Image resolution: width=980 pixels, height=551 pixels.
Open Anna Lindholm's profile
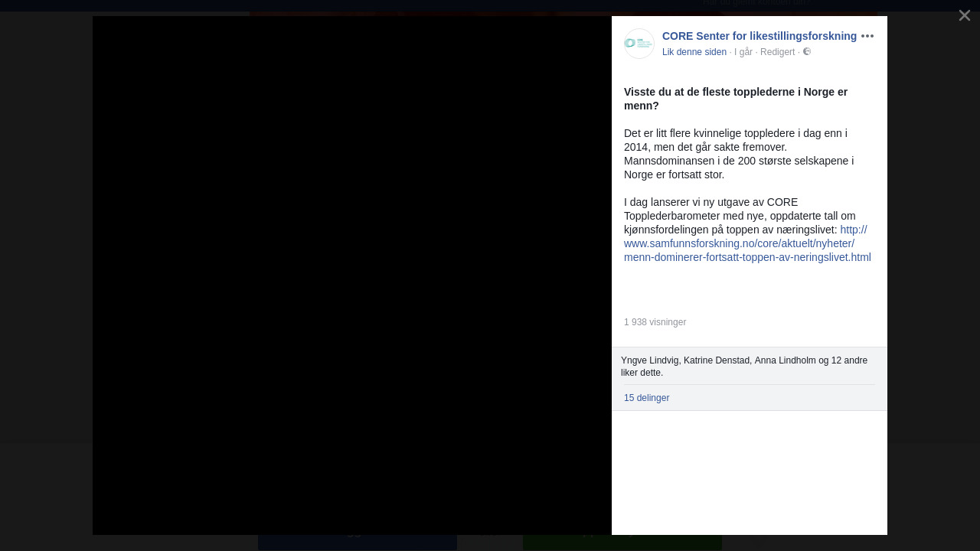(x=785, y=360)
